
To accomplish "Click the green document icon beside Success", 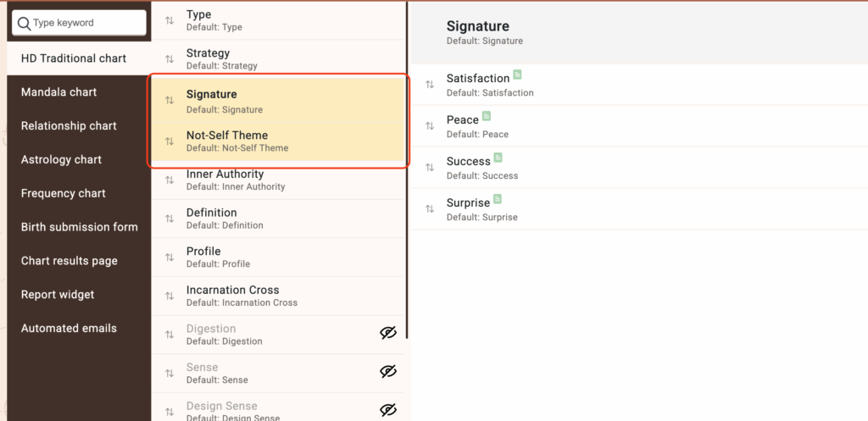I will click(x=498, y=158).
